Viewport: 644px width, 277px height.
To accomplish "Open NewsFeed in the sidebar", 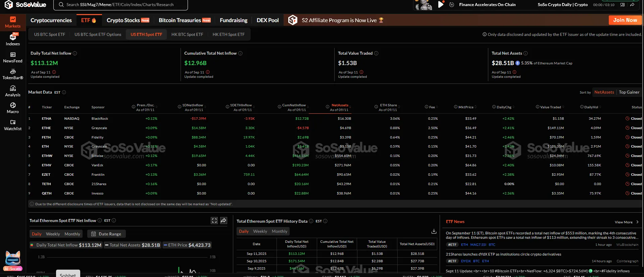I will 13,57.
